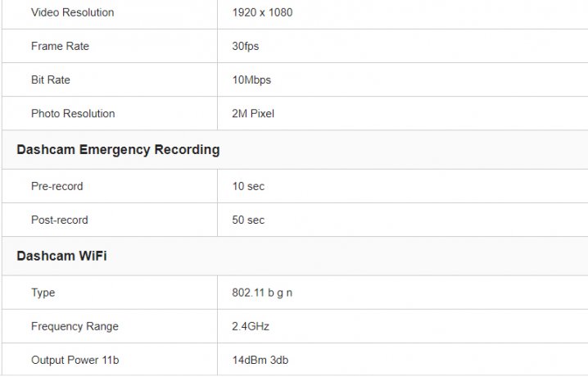Select the 30fps value cell
Screen dimensions: 588x377
tap(245, 46)
